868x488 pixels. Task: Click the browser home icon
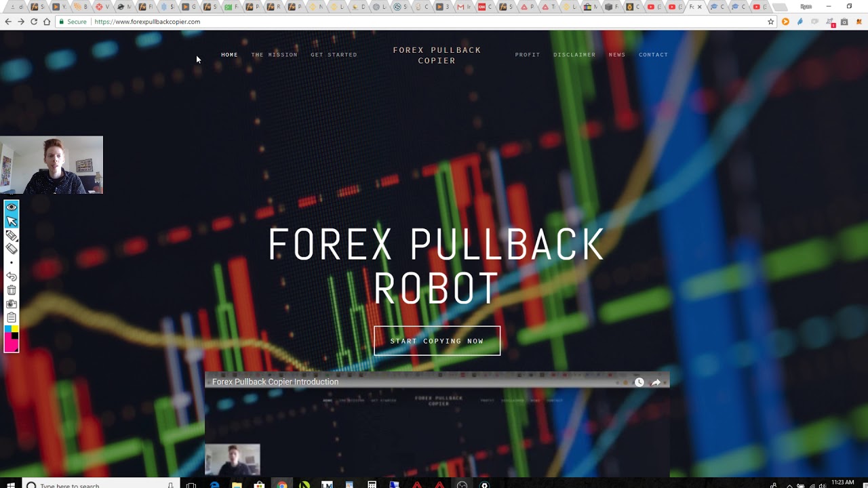47,22
